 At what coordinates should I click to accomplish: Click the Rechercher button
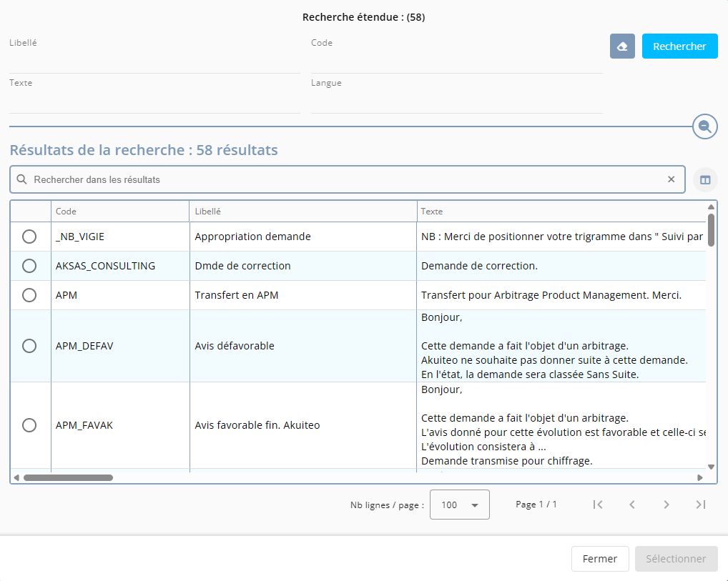point(679,46)
